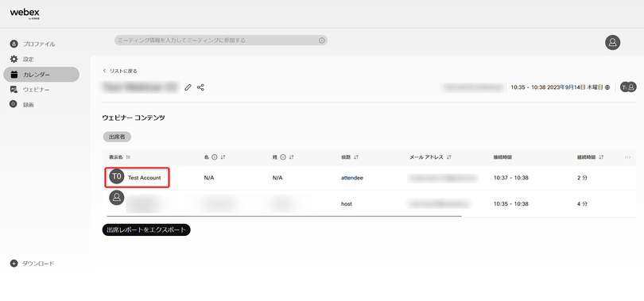644x301 pixels.
Task: Click the attendee role cell
Action: [351, 178]
